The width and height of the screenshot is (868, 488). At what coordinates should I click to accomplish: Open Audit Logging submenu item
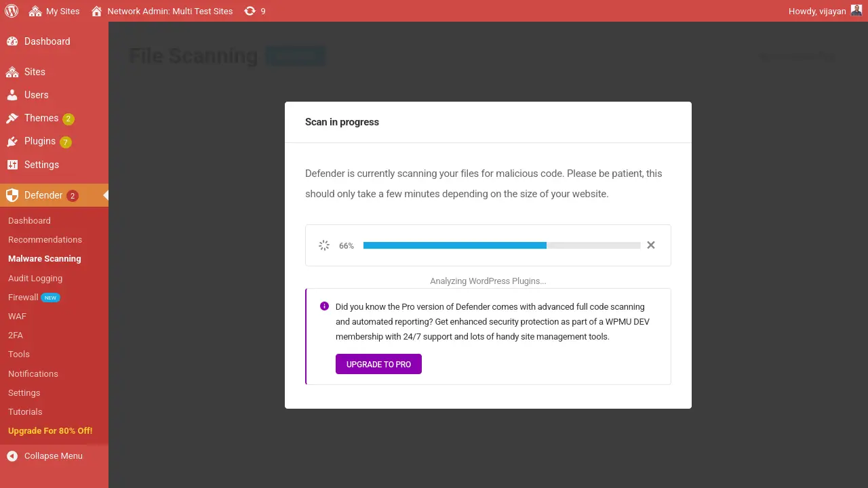pyautogui.click(x=35, y=278)
